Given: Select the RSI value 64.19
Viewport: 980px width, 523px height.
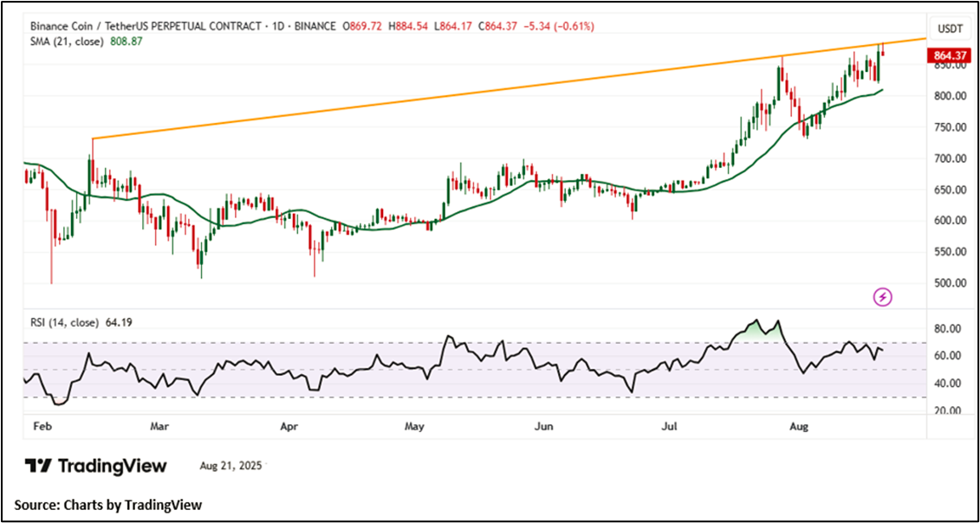Looking at the screenshot, I should [117, 323].
